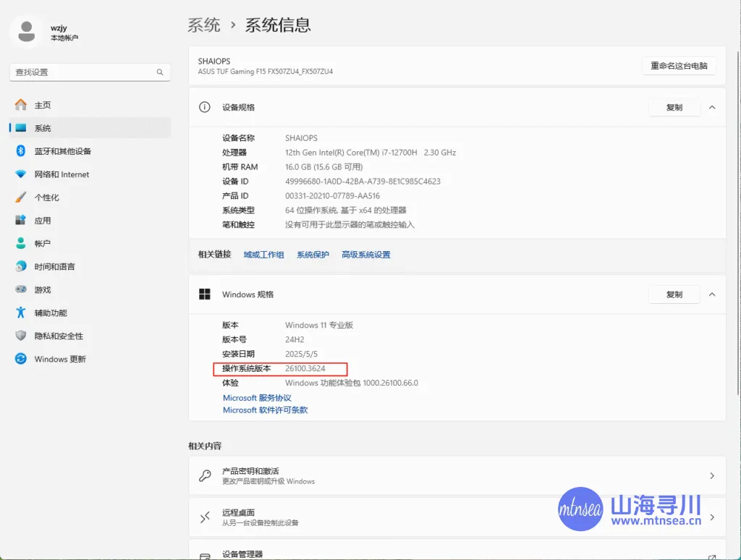Click the remote desktop icon beside 远程桌面
Viewport: 741px width, 560px height.
[x=205, y=517]
